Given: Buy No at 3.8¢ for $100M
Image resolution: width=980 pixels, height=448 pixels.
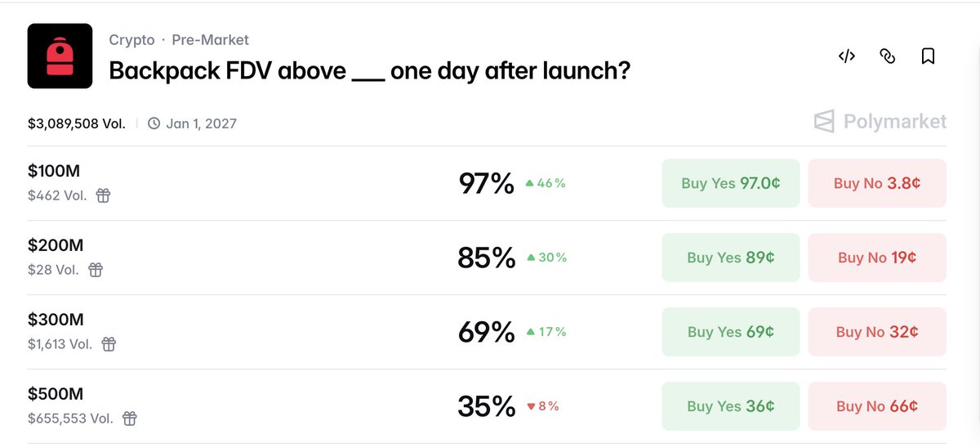Looking at the screenshot, I should 877,183.
